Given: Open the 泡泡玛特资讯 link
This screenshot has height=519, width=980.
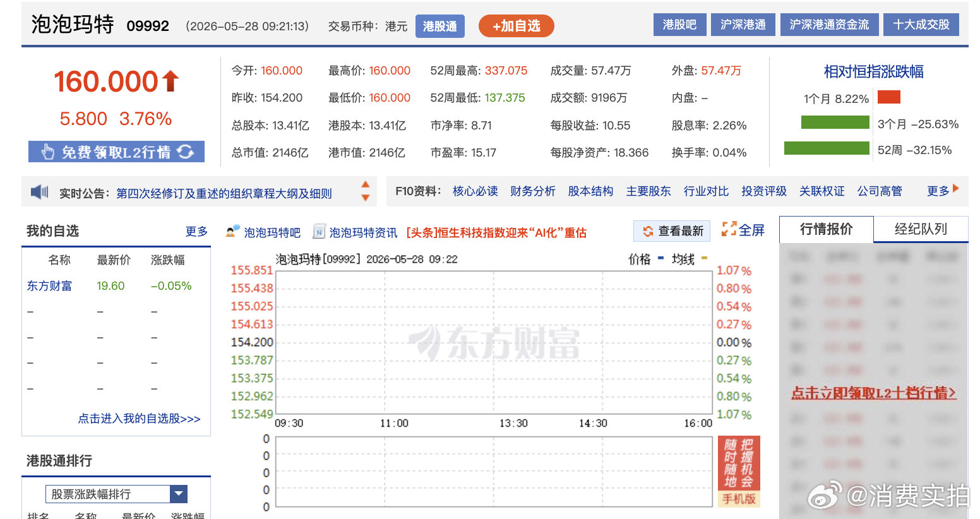Looking at the screenshot, I should coord(363,232).
